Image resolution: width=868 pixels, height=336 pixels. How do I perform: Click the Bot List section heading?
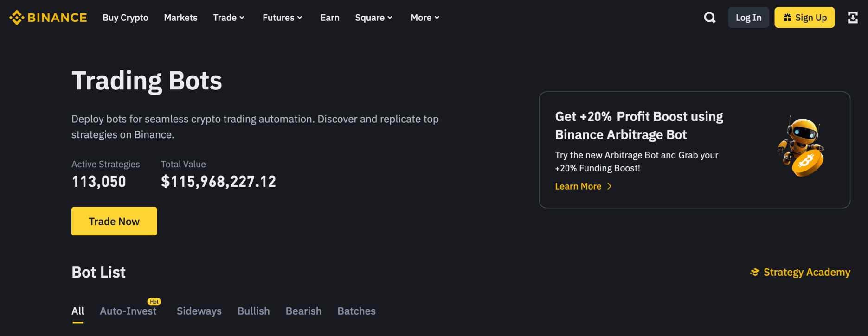click(x=98, y=272)
